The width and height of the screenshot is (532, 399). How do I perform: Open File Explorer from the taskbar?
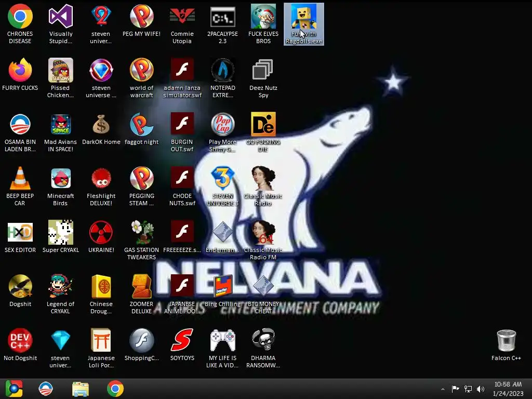81,389
